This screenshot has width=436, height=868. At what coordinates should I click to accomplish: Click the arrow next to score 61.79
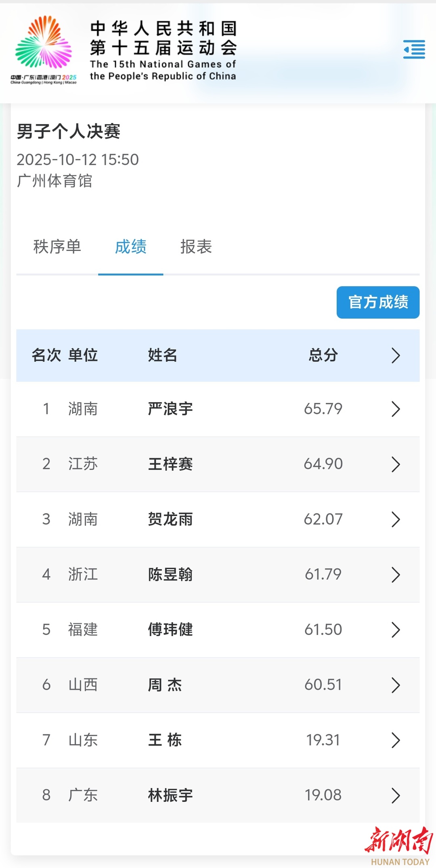396,574
